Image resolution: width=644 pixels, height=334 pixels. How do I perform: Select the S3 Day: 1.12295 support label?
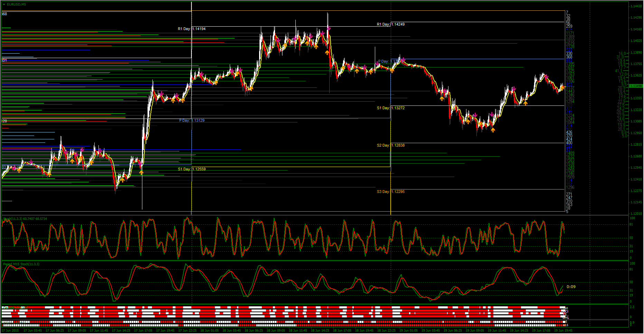tap(391, 192)
